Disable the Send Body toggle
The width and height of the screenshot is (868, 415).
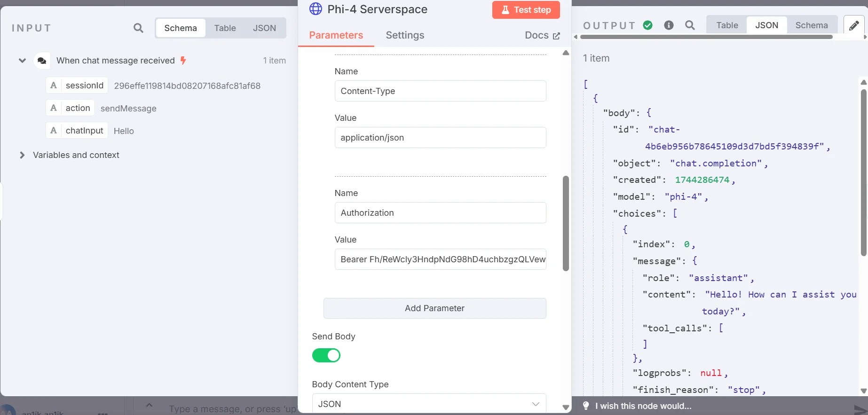coord(326,355)
